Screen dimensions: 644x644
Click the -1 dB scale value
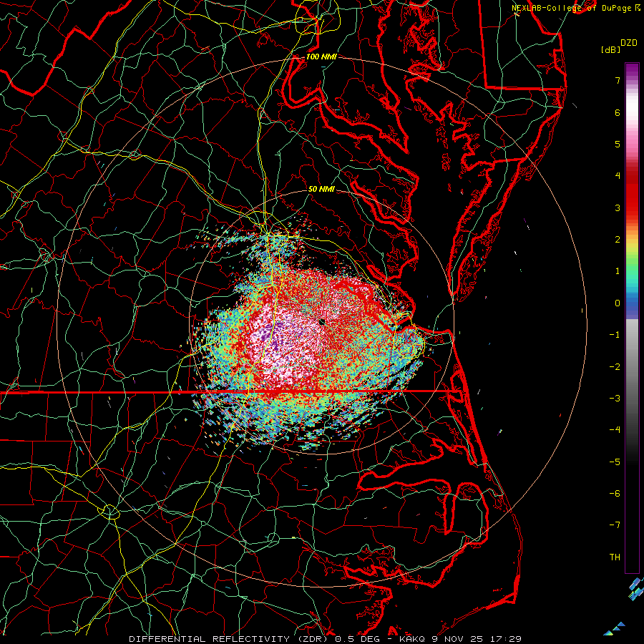615,335
